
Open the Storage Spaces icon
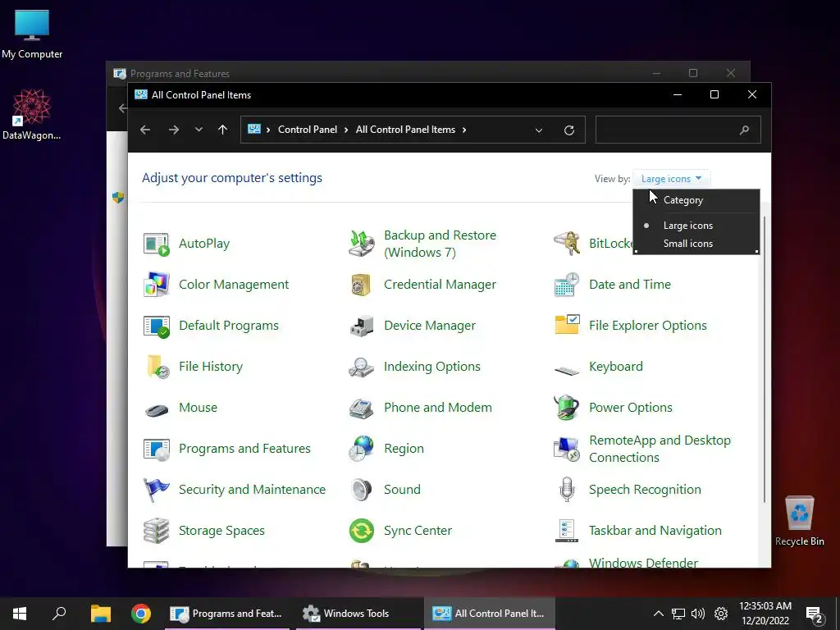157,531
